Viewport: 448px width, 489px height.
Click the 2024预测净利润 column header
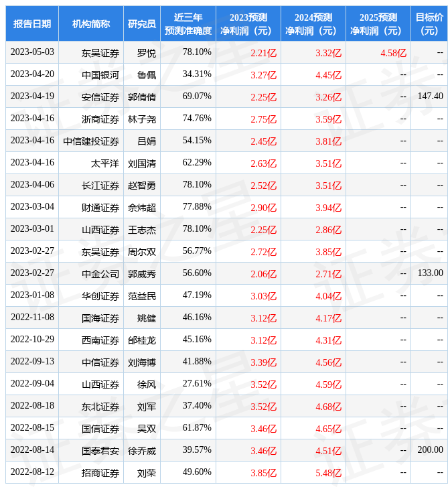tap(313, 23)
